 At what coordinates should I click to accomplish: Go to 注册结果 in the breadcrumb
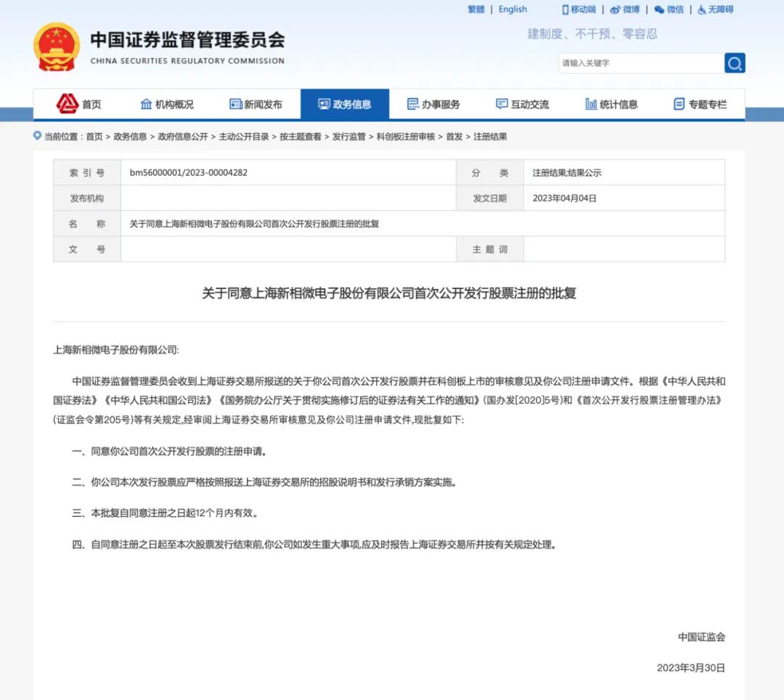click(x=490, y=137)
